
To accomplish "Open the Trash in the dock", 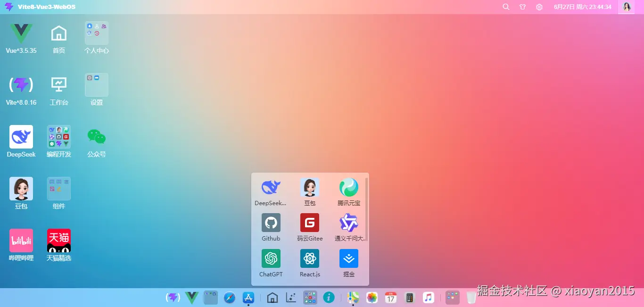I will (471, 298).
